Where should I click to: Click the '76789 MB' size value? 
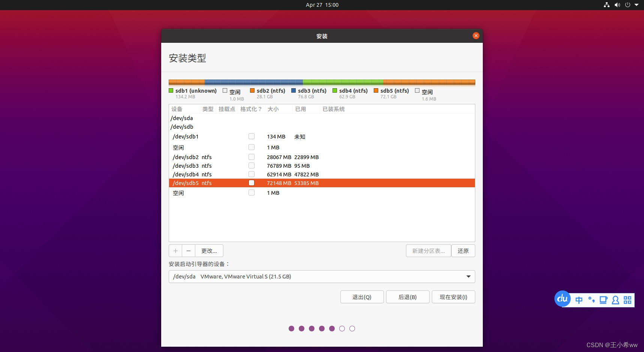click(x=279, y=166)
